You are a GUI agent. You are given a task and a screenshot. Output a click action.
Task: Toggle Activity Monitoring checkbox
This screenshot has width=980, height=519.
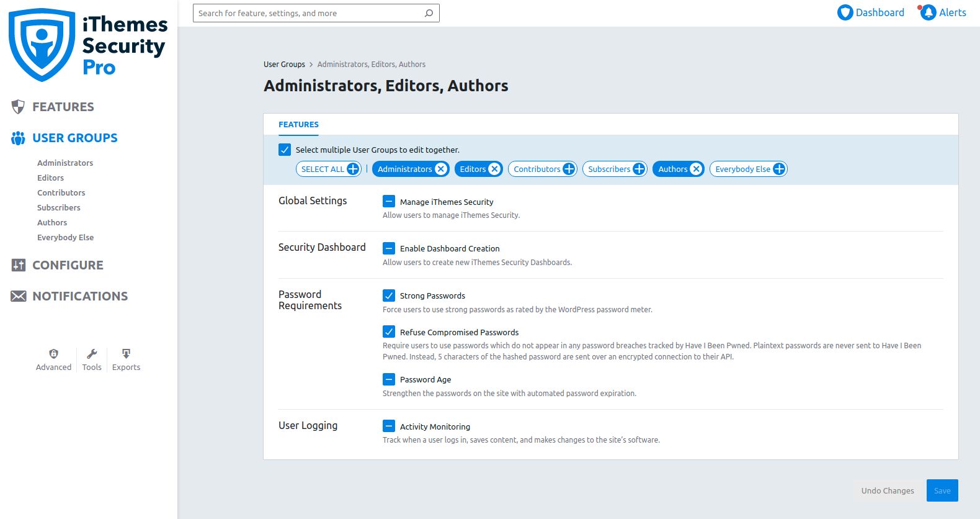[389, 426]
